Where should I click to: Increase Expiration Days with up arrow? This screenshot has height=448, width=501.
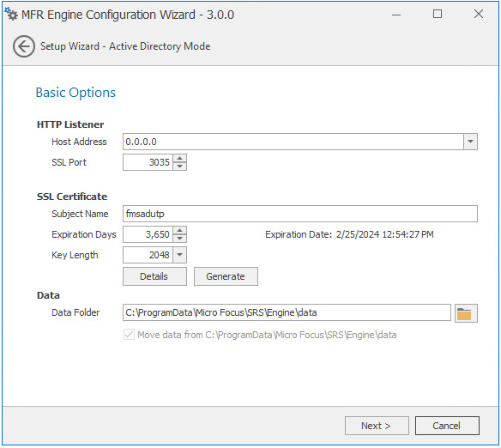pos(180,230)
